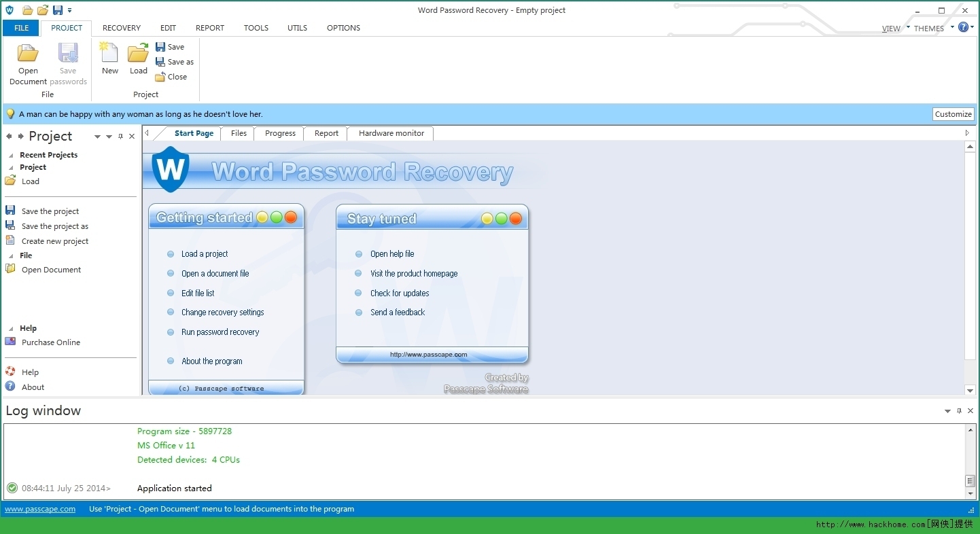Screen dimensions: 980x534
Task: Click Close in Project ribbon group
Action: coord(171,77)
